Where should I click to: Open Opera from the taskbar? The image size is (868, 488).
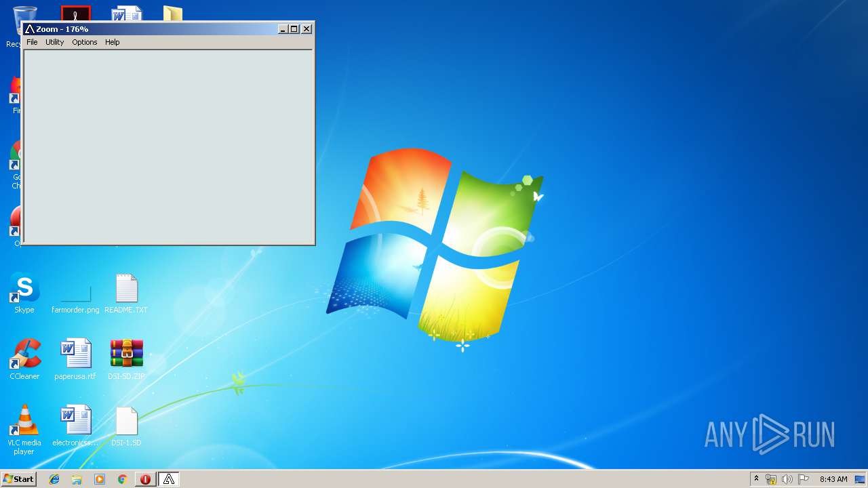click(x=145, y=479)
